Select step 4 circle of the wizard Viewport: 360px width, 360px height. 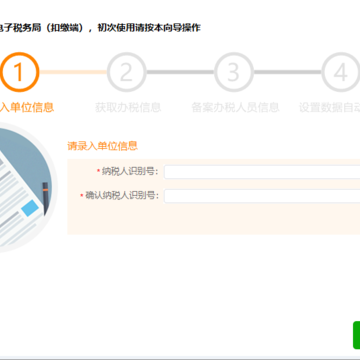(341, 72)
